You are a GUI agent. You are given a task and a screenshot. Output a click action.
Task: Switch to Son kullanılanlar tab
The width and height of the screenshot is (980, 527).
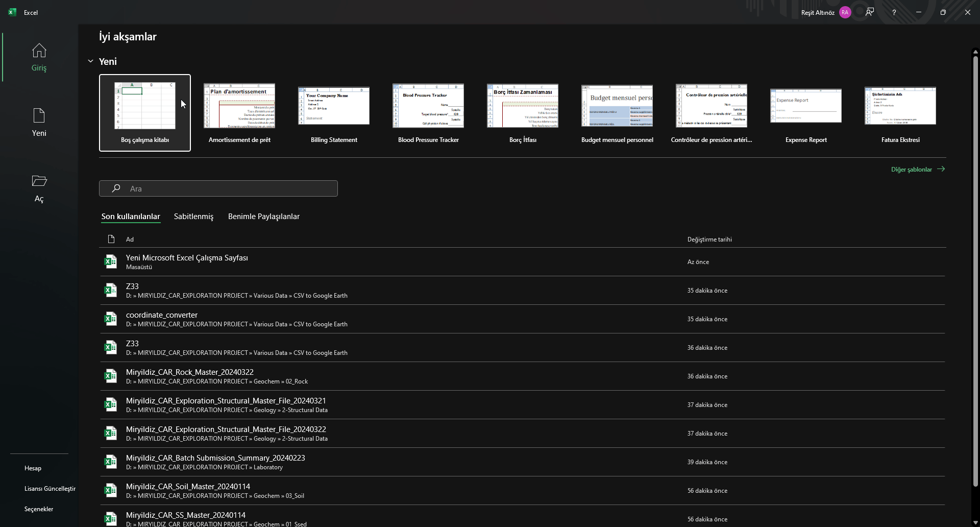[x=131, y=217]
